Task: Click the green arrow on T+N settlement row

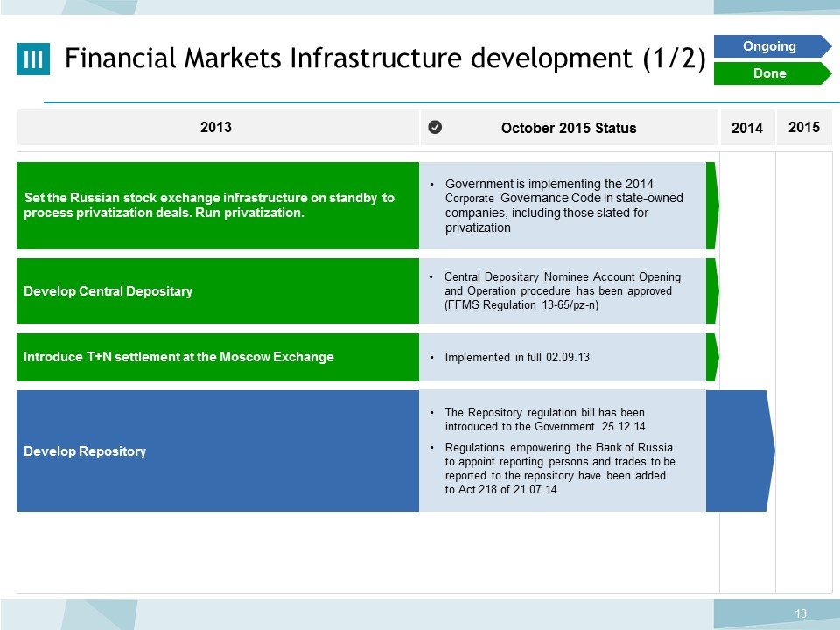Action: 712,357
